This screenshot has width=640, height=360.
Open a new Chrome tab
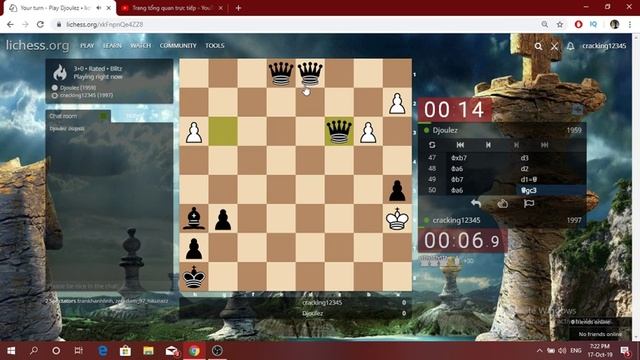238,8
